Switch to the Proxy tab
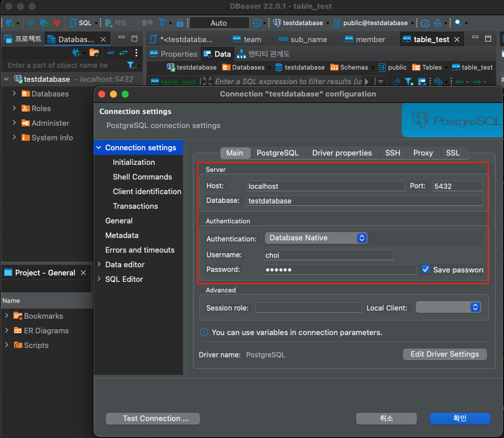The height and width of the screenshot is (438, 504). [x=423, y=153]
